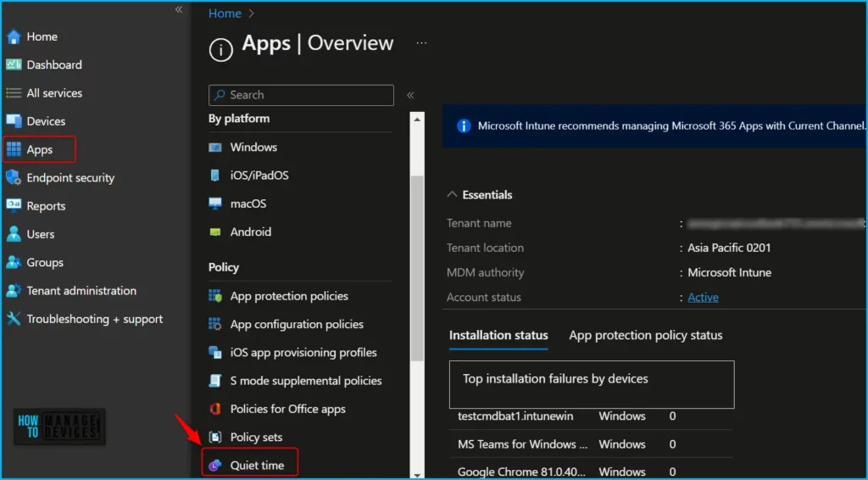
Task: Click the Home icon in left navigation
Action: coord(14,37)
